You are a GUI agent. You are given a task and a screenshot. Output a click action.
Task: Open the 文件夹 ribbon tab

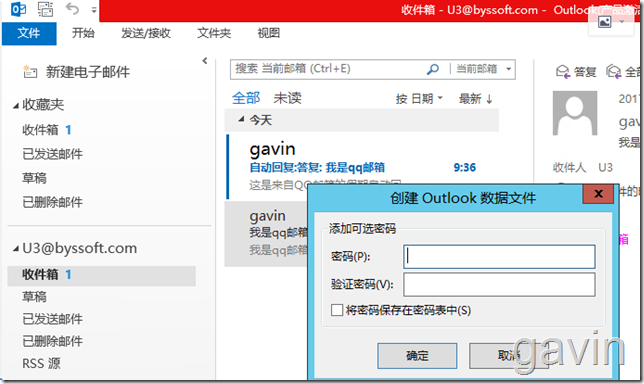click(214, 33)
